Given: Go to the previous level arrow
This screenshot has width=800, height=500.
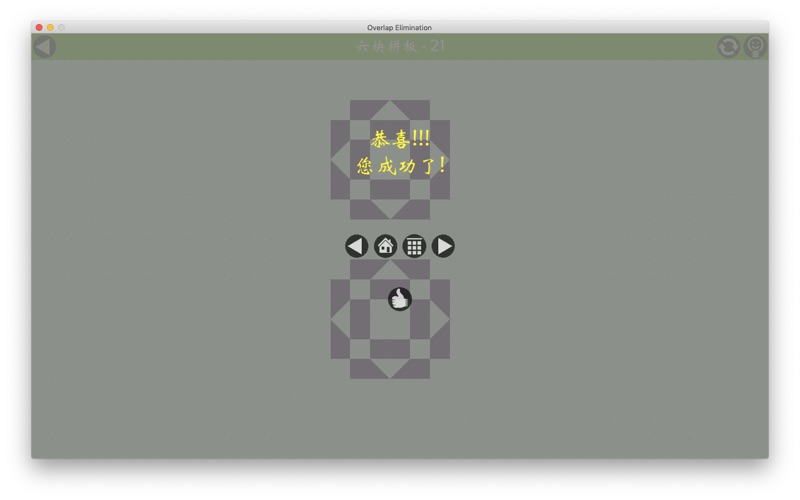Looking at the screenshot, I should point(357,246).
